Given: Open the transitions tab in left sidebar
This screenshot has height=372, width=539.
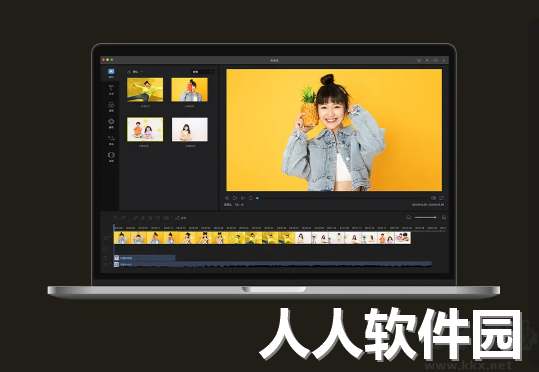Looking at the screenshot, I should [x=111, y=140].
